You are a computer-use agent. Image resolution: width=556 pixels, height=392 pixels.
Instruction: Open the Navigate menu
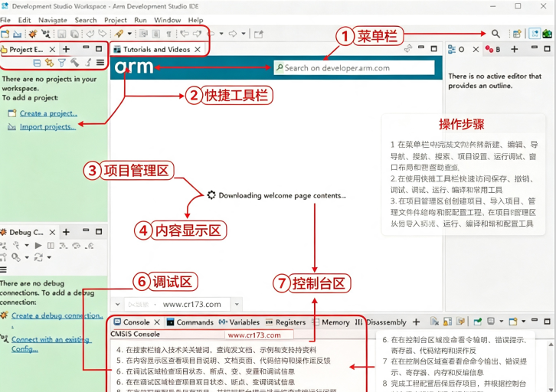(53, 20)
